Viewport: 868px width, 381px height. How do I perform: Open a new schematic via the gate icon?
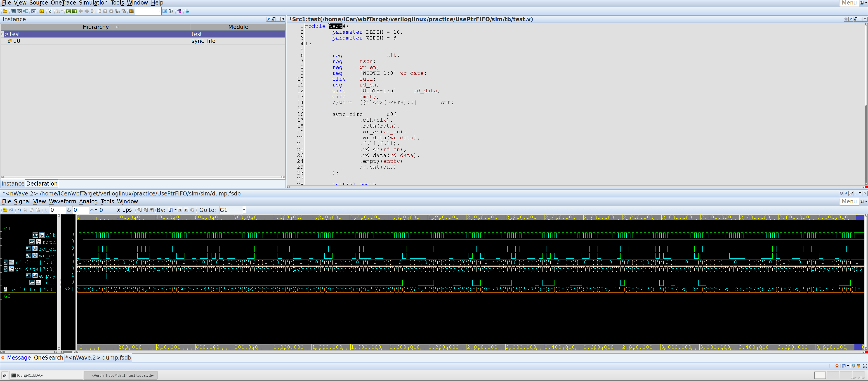click(x=19, y=11)
